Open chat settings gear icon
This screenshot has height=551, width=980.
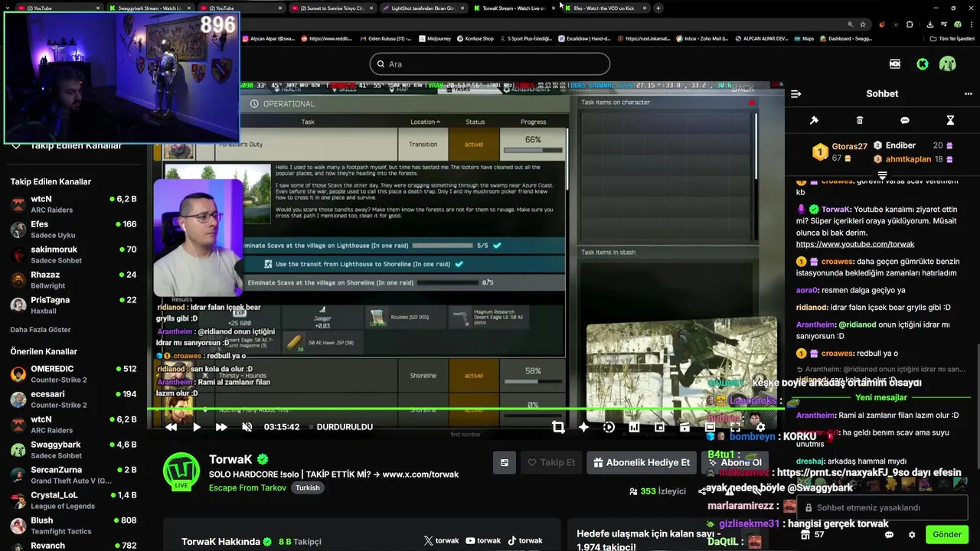tap(912, 535)
